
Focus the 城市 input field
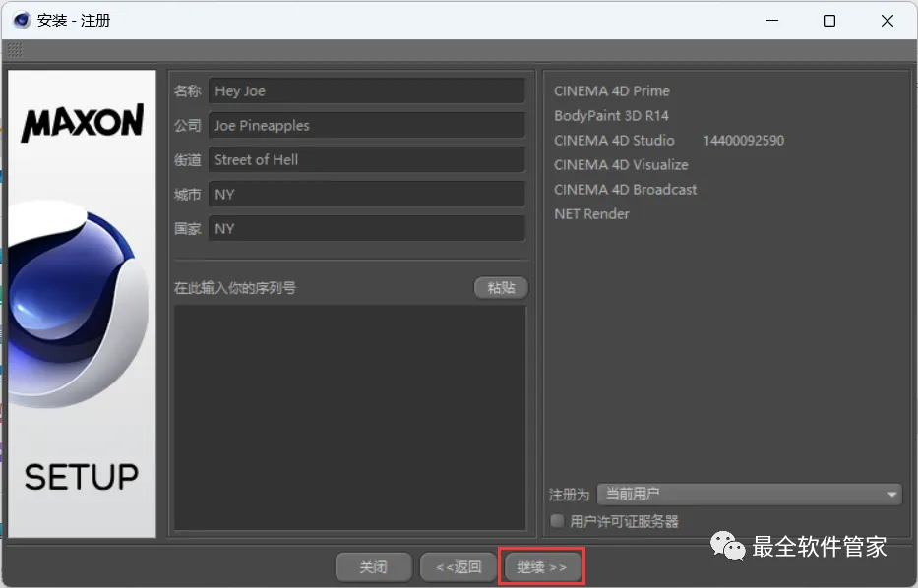[366, 195]
